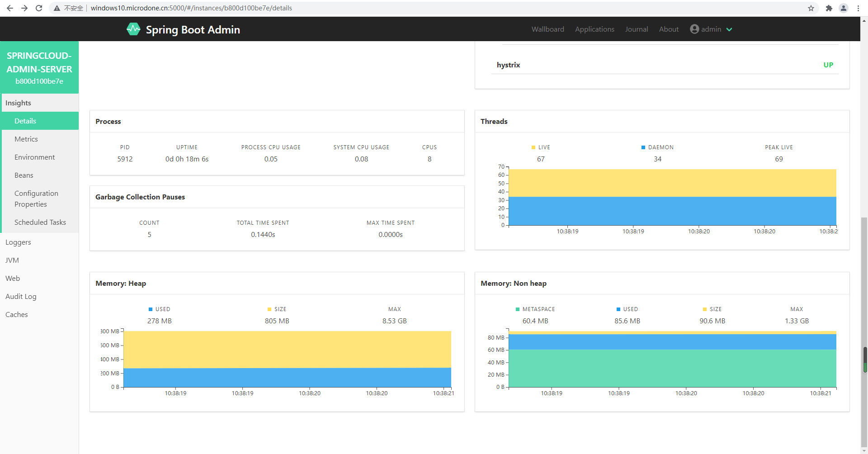Screen dimensions: 868x454
Task: Click the blue heap USED legend swatch
Action: click(151, 309)
